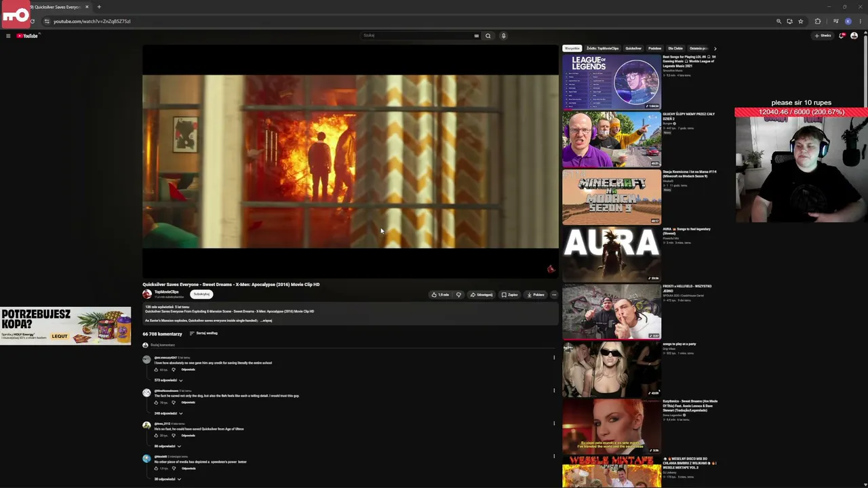This screenshot has width=868, height=488.
Task: Open the TopMovieClips channel avatar
Action: (x=147, y=294)
